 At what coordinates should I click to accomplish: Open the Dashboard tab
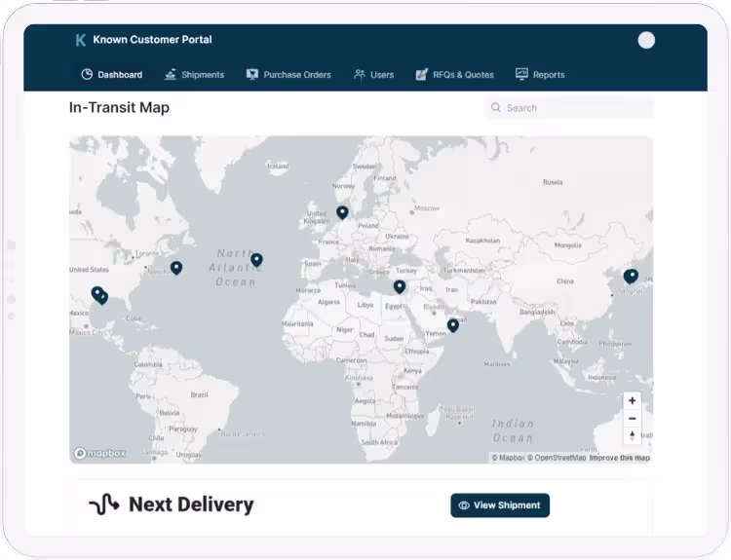click(112, 75)
